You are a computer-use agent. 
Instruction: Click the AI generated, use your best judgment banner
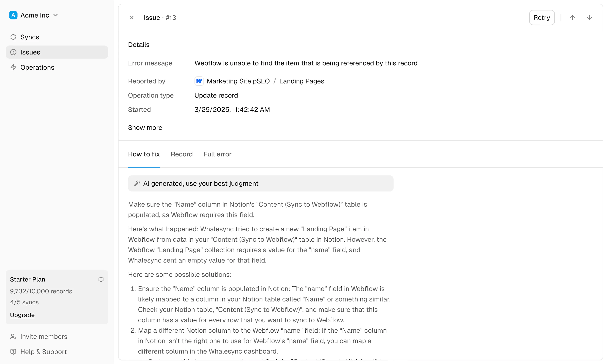[x=261, y=183]
